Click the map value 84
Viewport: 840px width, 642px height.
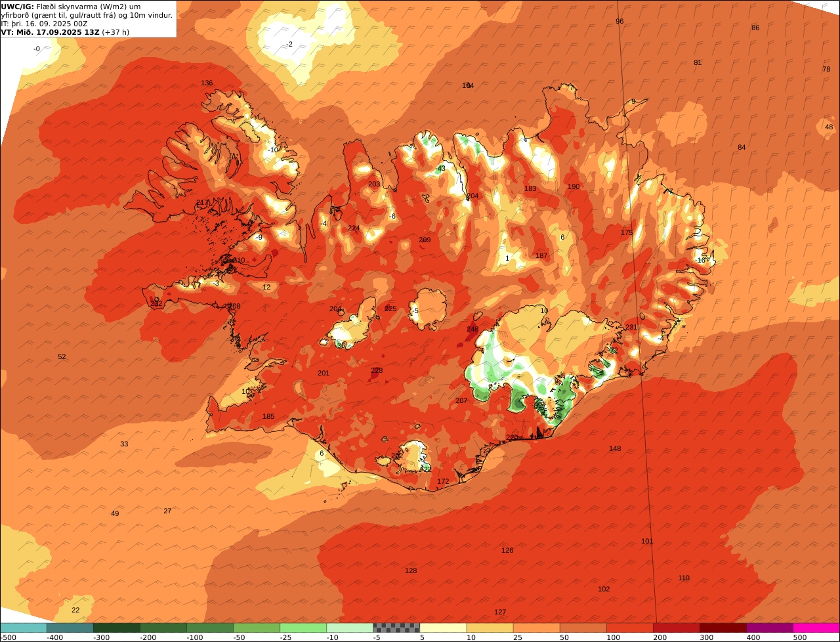tap(742, 147)
